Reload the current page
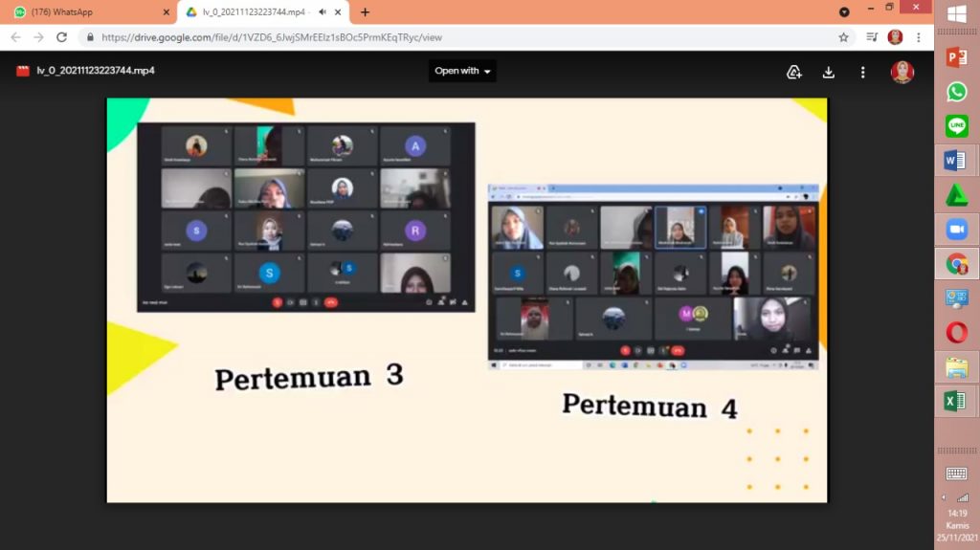Viewport: 980px width, 550px height. coord(62,37)
